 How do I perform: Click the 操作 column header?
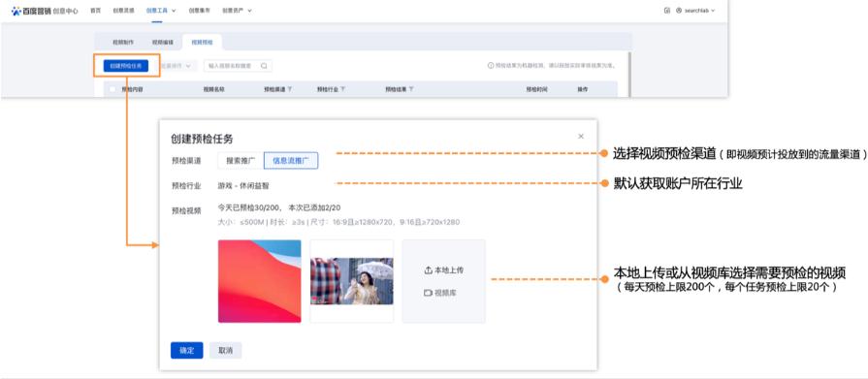coord(582,89)
